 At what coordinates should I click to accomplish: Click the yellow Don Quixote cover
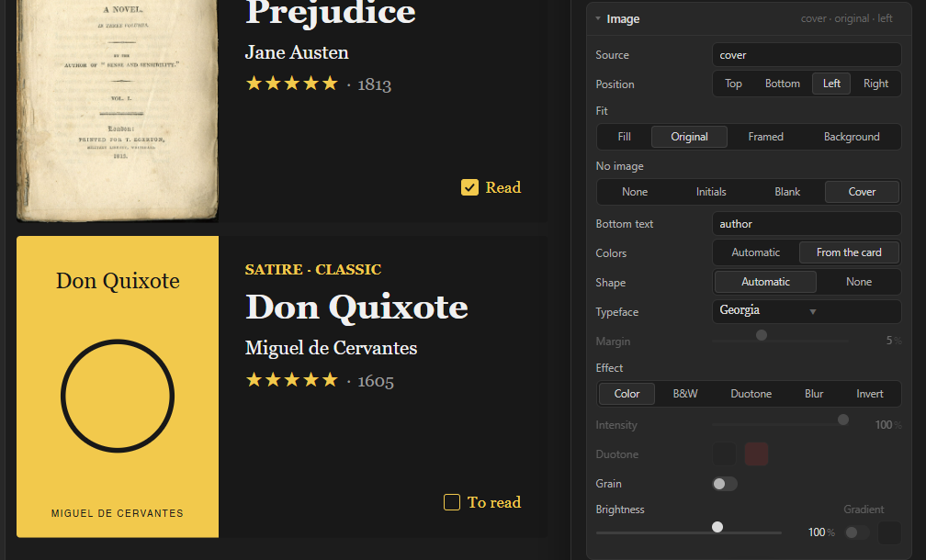[118, 386]
